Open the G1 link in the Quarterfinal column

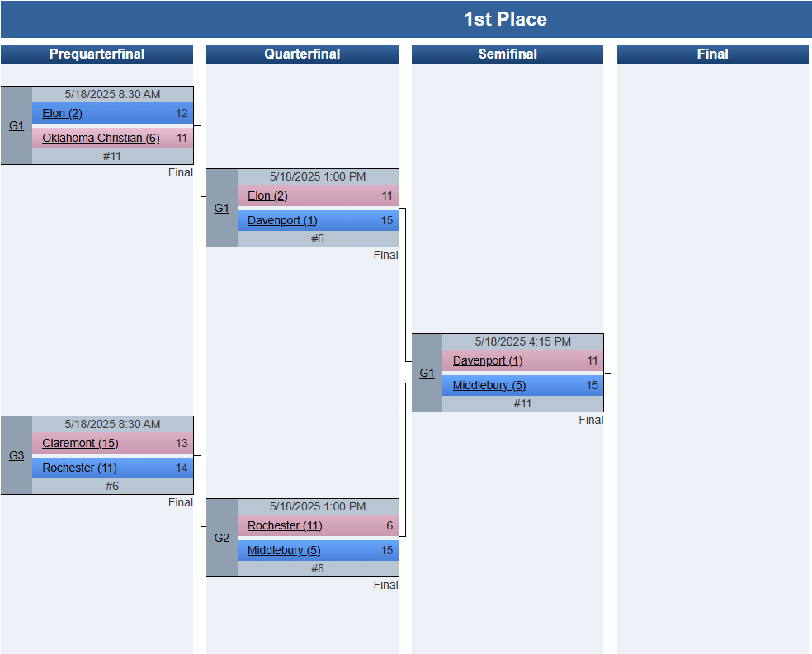coord(222,209)
